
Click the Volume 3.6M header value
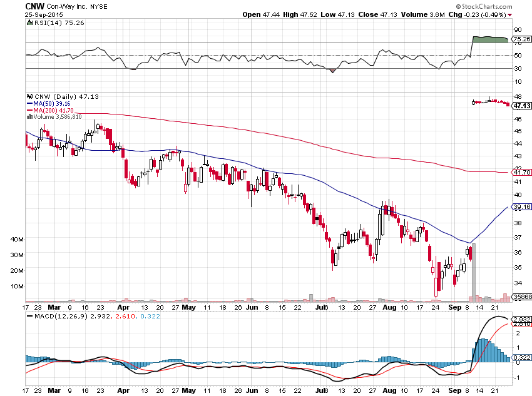(422, 14)
